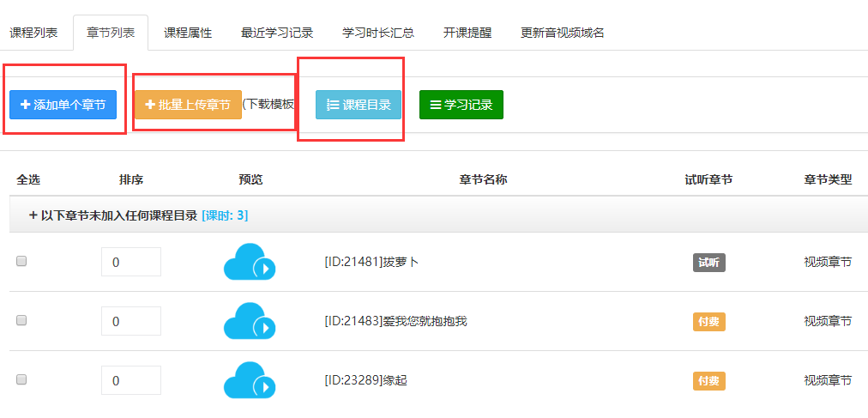868x418 pixels.
Task: Click 下载模板 link
Action: pos(270,104)
